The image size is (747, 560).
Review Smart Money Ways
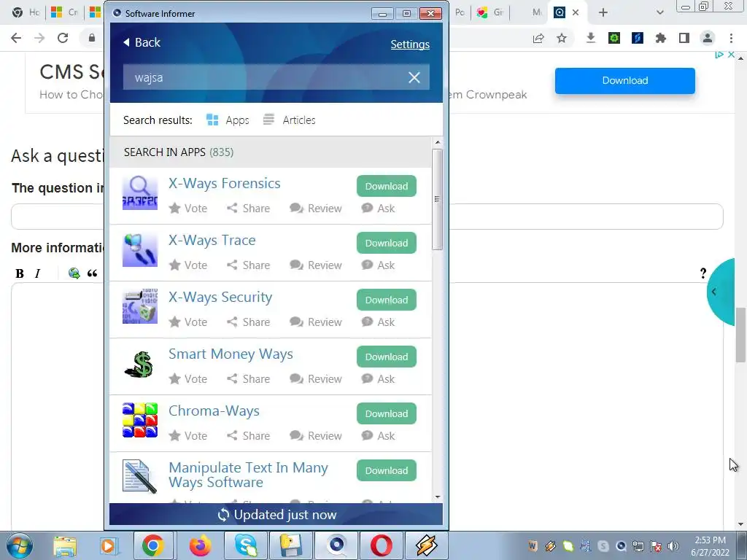(x=315, y=379)
